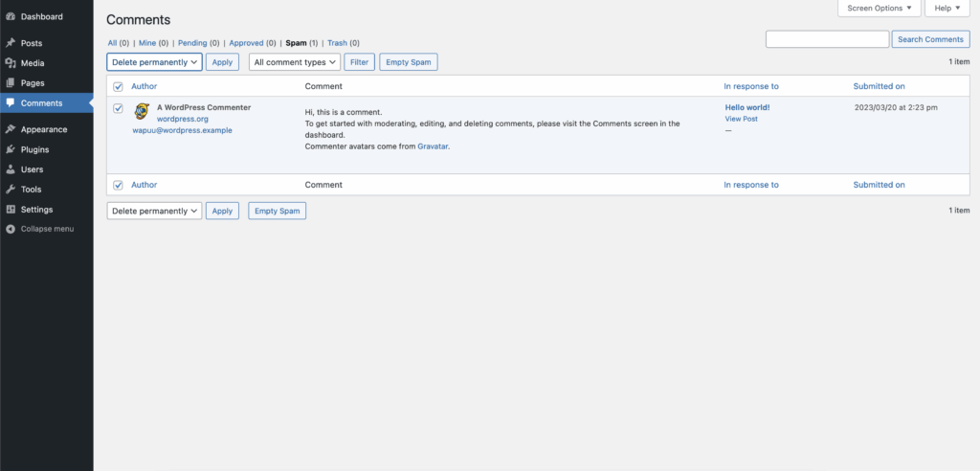
Task: Sort by In response to in footer
Action: pos(751,185)
